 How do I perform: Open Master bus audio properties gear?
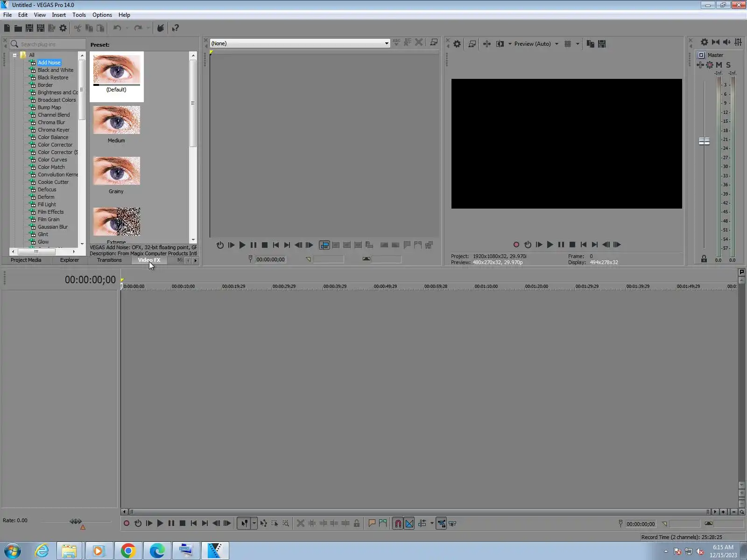tap(705, 42)
